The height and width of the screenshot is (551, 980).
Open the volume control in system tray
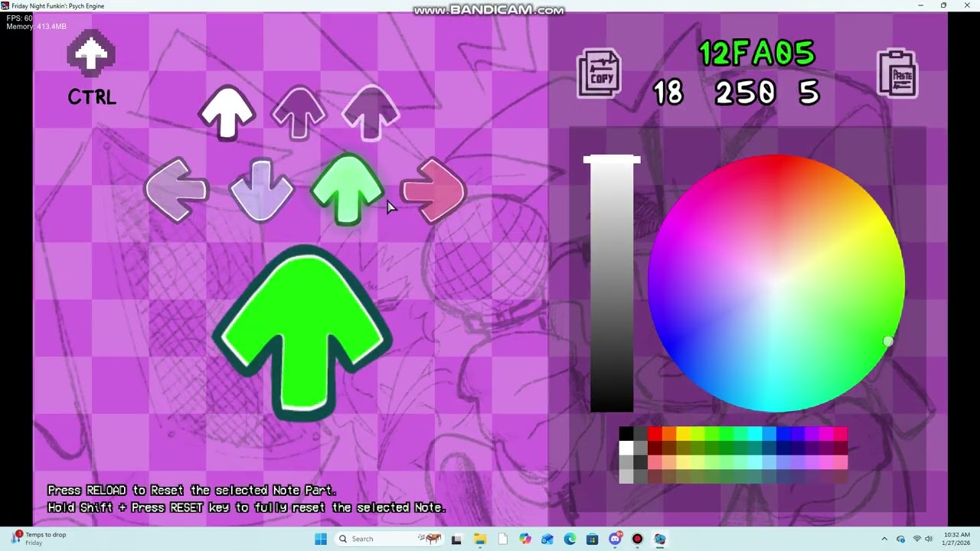[x=929, y=539]
